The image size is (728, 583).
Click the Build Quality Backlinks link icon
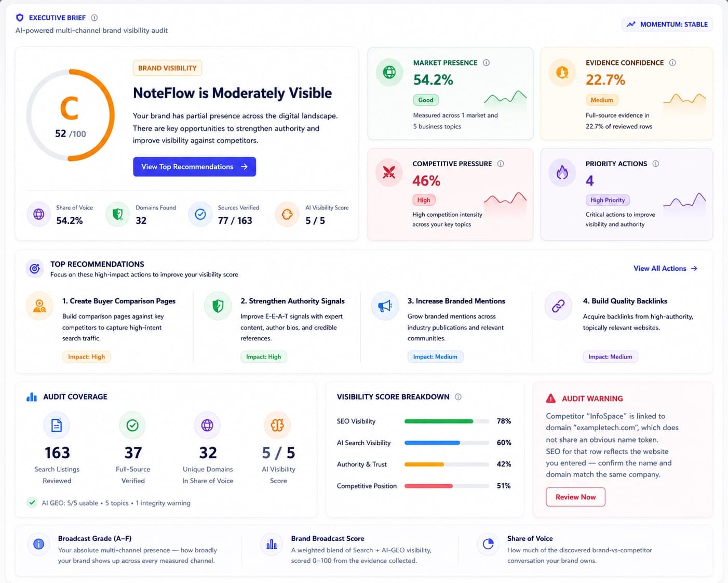(558, 306)
